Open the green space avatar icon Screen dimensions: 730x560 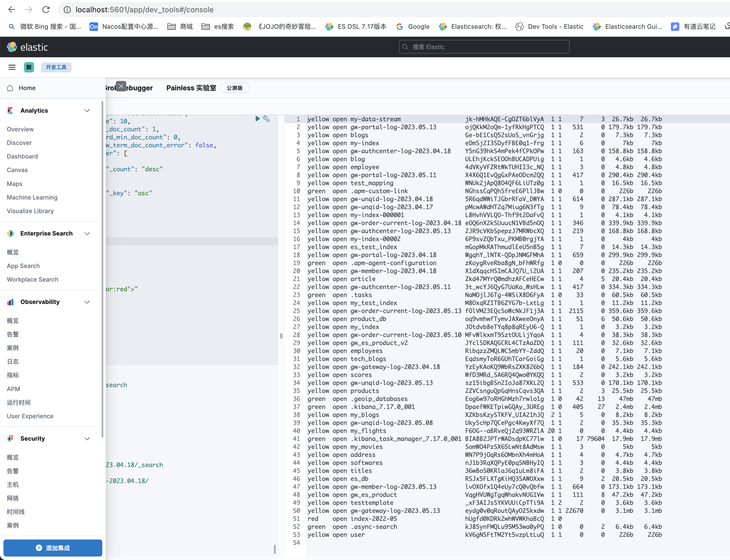click(x=29, y=67)
